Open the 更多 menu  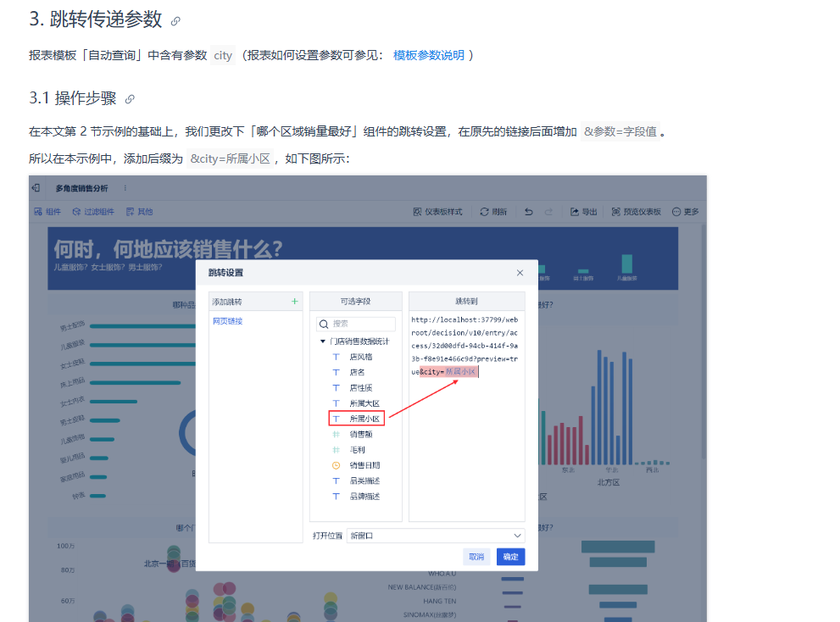point(685,212)
